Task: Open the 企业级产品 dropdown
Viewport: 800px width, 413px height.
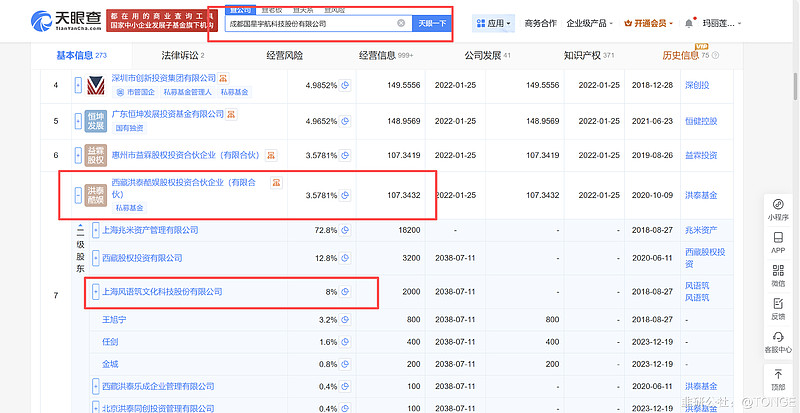Action: tap(589, 23)
